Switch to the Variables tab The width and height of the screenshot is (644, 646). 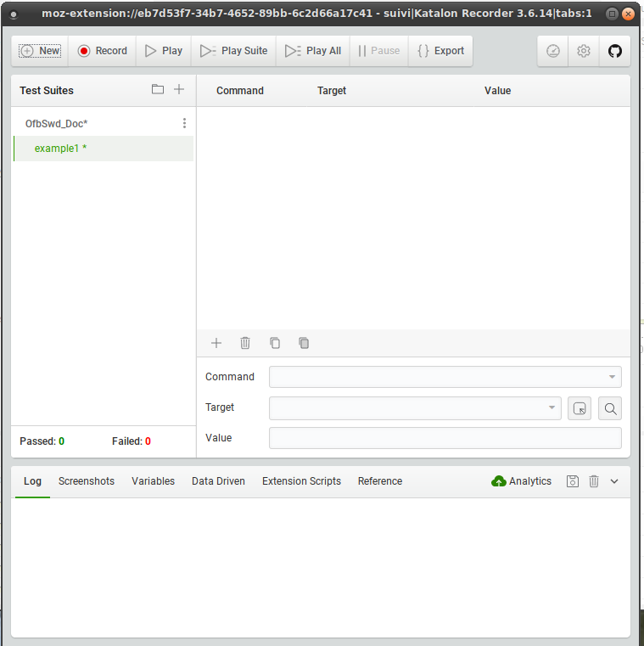[x=154, y=481]
